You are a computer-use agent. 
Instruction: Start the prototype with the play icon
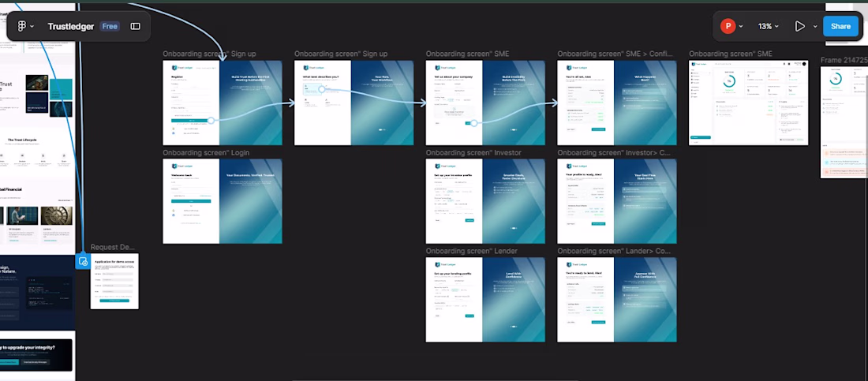coord(799,26)
